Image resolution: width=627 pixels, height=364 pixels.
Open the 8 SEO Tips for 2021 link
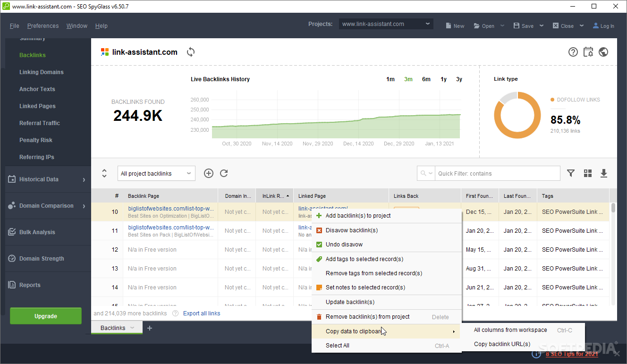572,354
